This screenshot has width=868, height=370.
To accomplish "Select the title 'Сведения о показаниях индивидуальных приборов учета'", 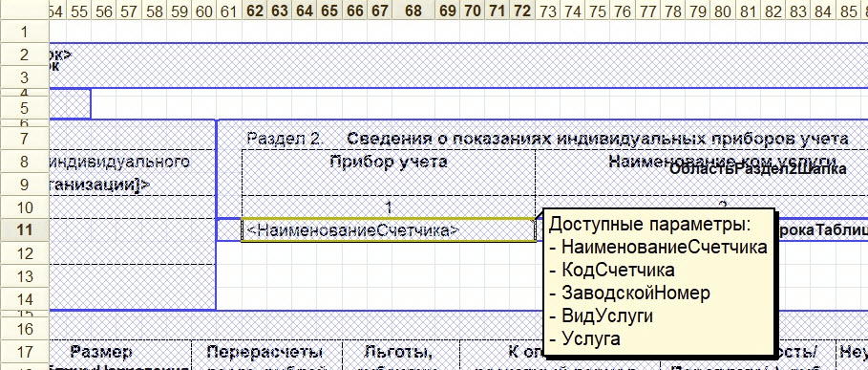I will (x=598, y=139).
